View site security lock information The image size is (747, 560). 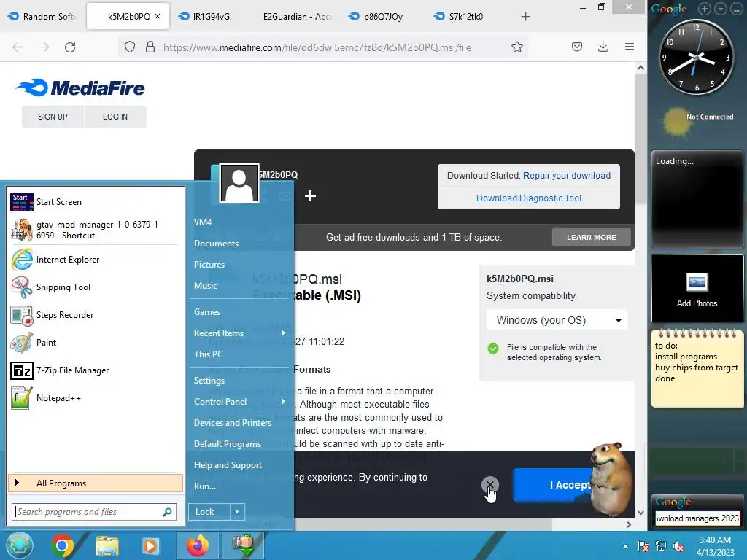click(x=150, y=47)
